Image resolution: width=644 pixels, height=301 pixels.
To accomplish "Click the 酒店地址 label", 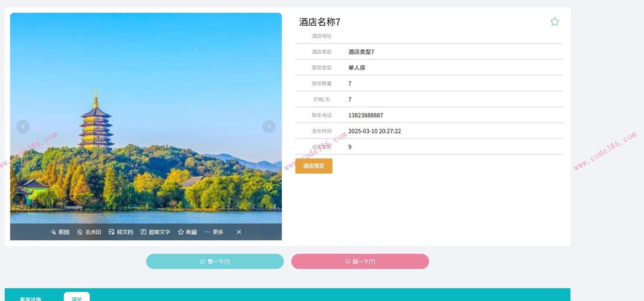I will pyautogui.click(x=322, y=36).
